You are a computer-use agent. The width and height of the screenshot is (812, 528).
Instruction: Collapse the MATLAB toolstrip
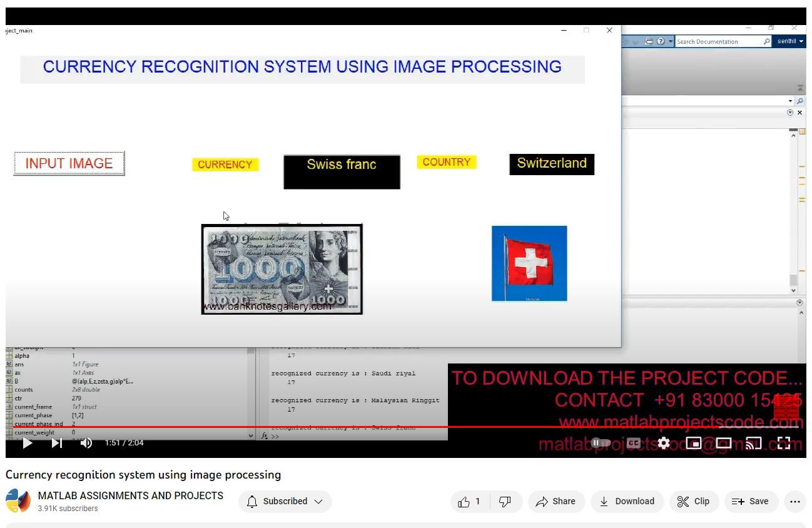pos(800,88)
